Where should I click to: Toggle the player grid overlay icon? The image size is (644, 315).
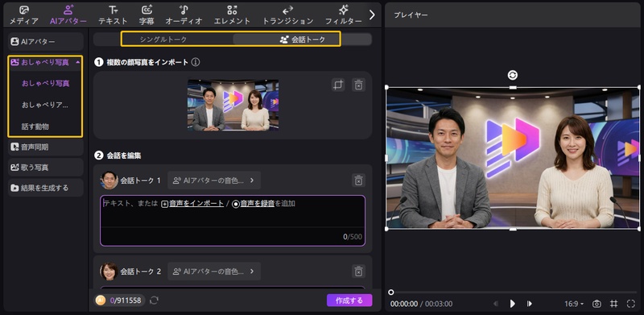(x=613, y=304)
